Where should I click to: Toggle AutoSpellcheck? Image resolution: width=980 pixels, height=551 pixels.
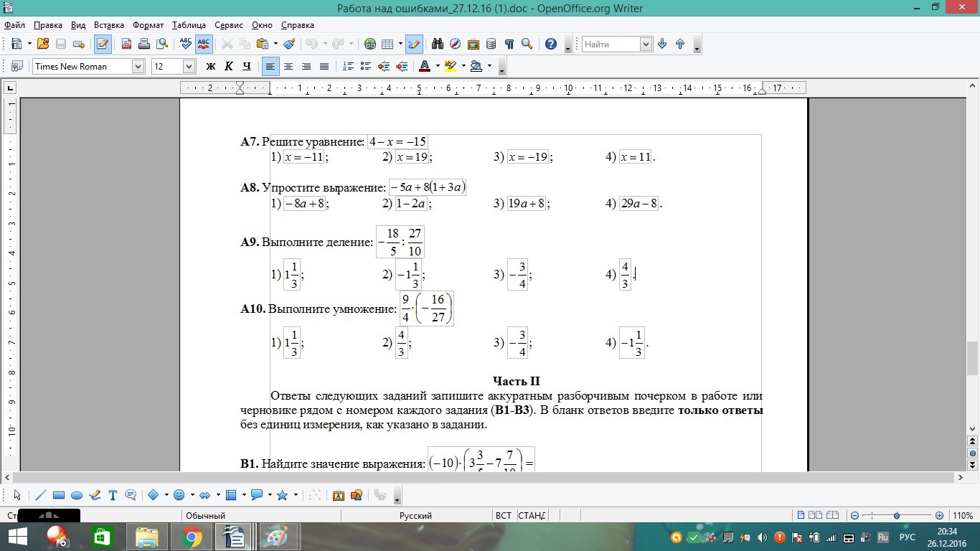(204, 44)
